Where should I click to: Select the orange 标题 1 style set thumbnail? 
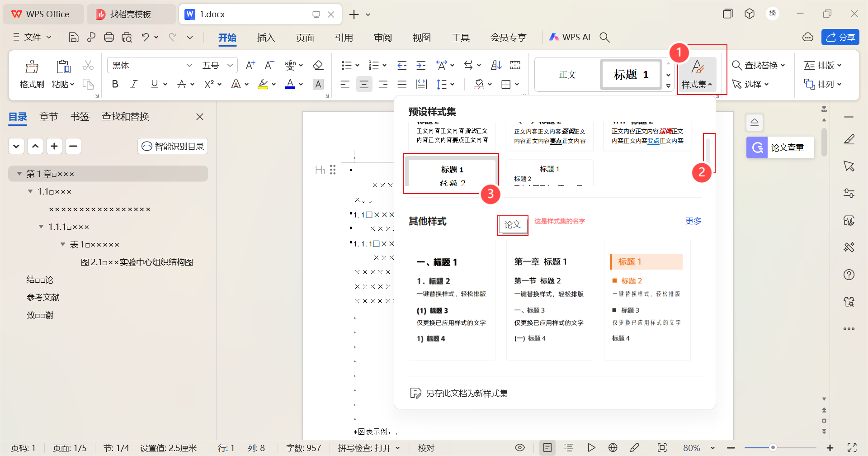tap(647, 300)
